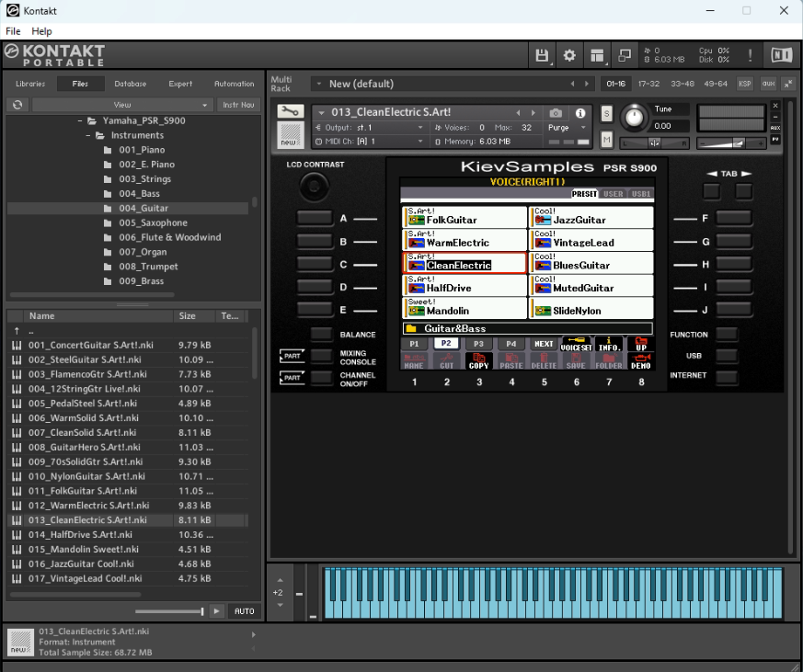
Task: Open the MIDI Ch dropdown
Action: click(370, 142)
